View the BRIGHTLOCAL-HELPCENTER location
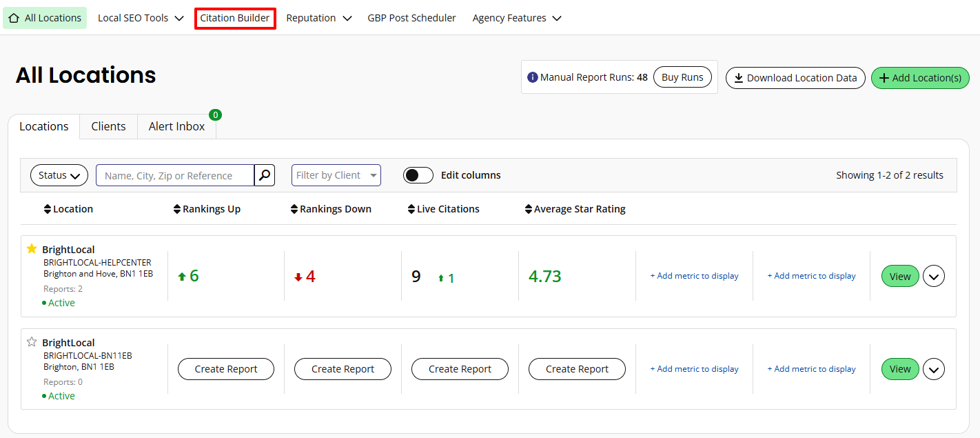980x438 pixels. (x=900, y=276)
